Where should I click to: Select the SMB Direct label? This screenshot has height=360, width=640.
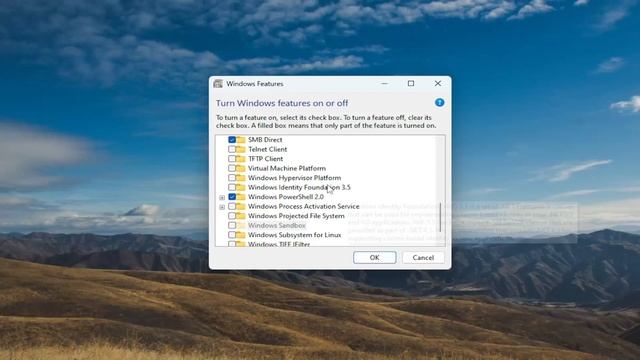265,140
